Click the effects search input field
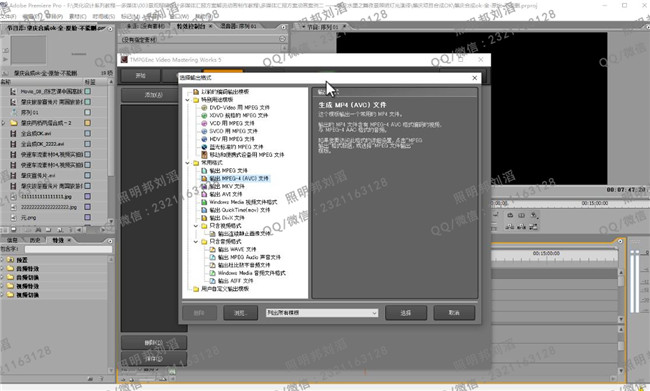This screenshot has height=391, width=650. (x=68, y=249)
